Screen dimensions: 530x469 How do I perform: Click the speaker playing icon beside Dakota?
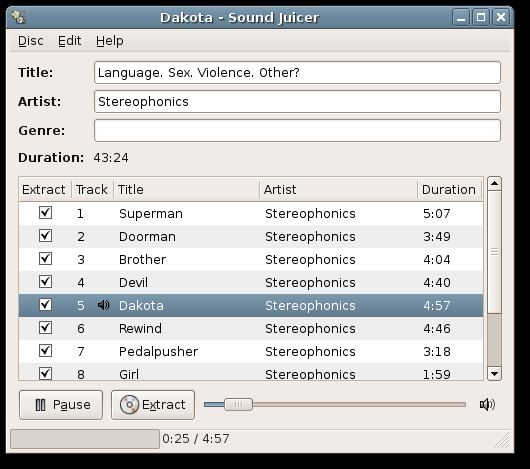pos(103,305)
